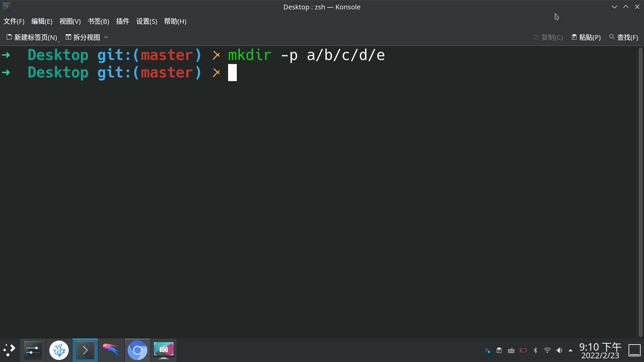644x362 pixels.
Task: Close the Konsole window
Action: (637, 7)
